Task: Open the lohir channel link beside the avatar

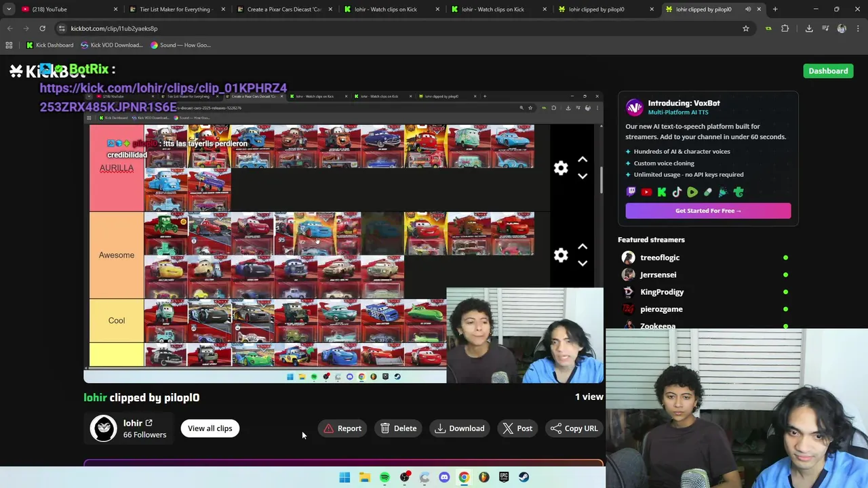Action: (138, 423)
